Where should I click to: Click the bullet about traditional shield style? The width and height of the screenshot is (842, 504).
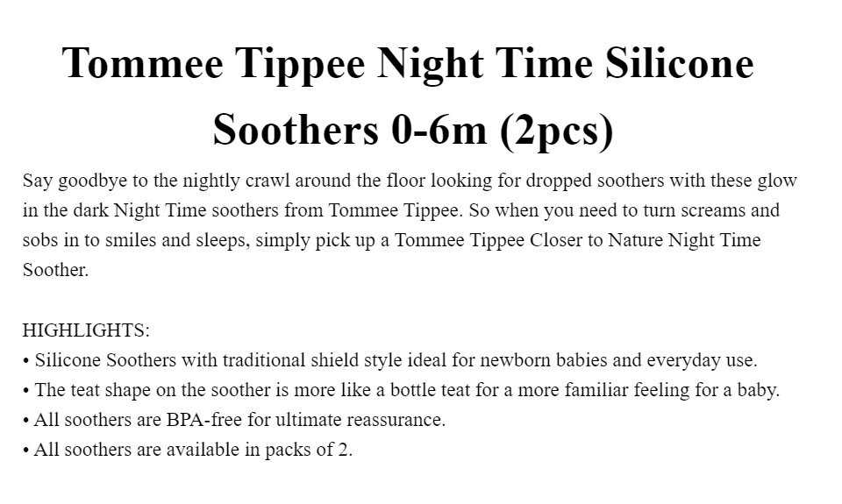390,360
